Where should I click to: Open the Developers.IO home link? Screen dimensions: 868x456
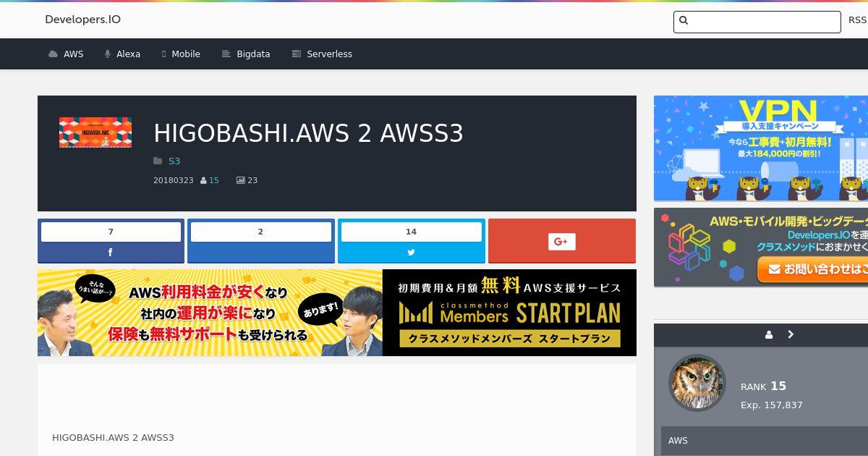82,20
